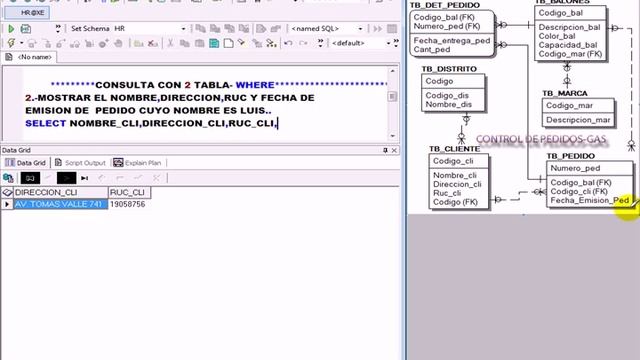Click Nombre_cli in the TB_CLIENTE table
Viewport: 640px width, 360px height.
[x=455, y=175]
